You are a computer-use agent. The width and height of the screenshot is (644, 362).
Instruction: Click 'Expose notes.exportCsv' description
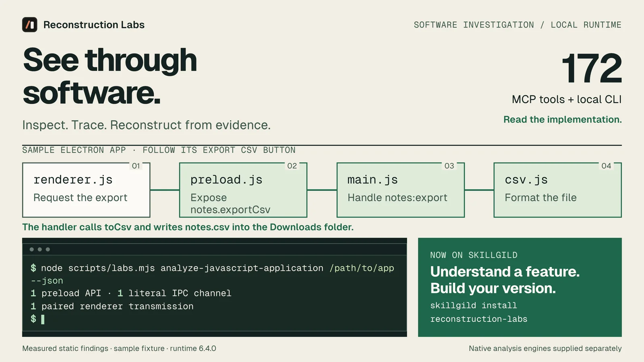230,204
